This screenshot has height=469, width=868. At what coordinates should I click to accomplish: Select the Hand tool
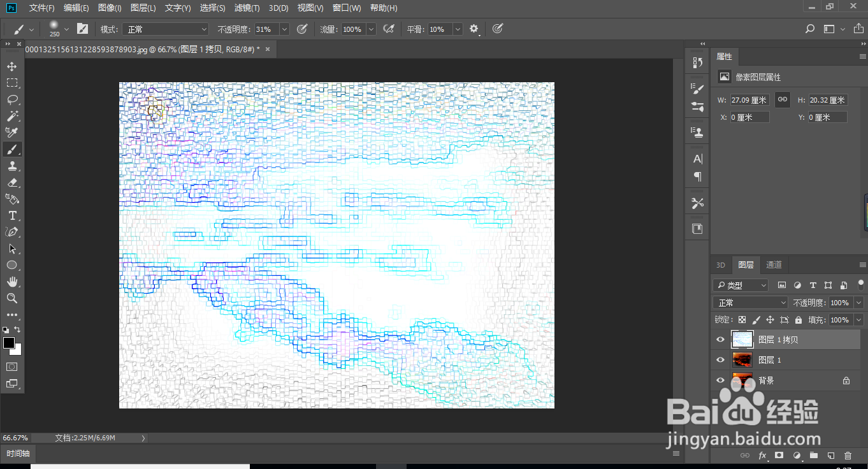(12, 282)
